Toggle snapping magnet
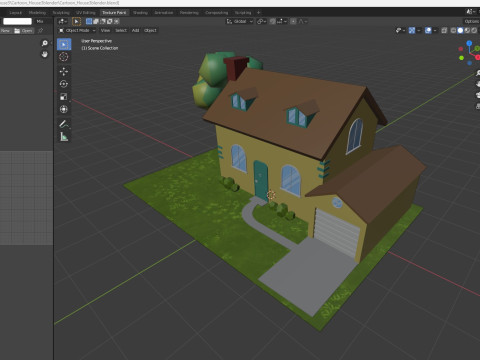 (272, 21)
